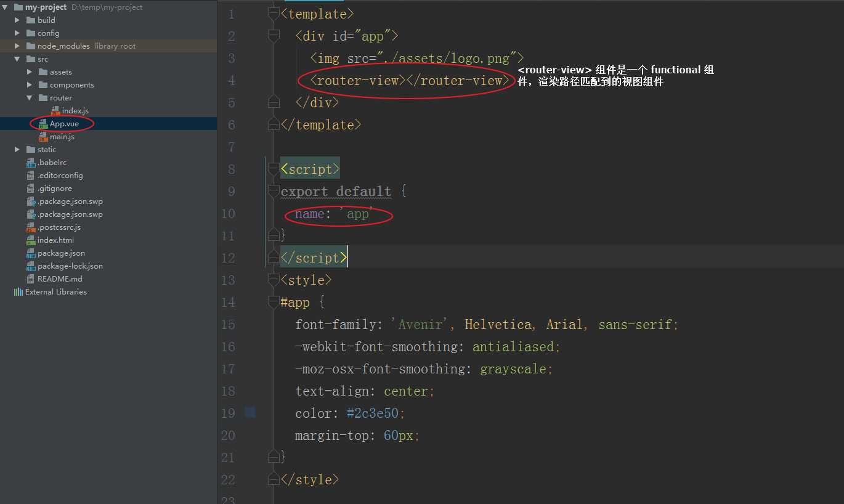Click the my-project root folder icon
Screen dimensions: 844x504
click(x=18, y=7)
